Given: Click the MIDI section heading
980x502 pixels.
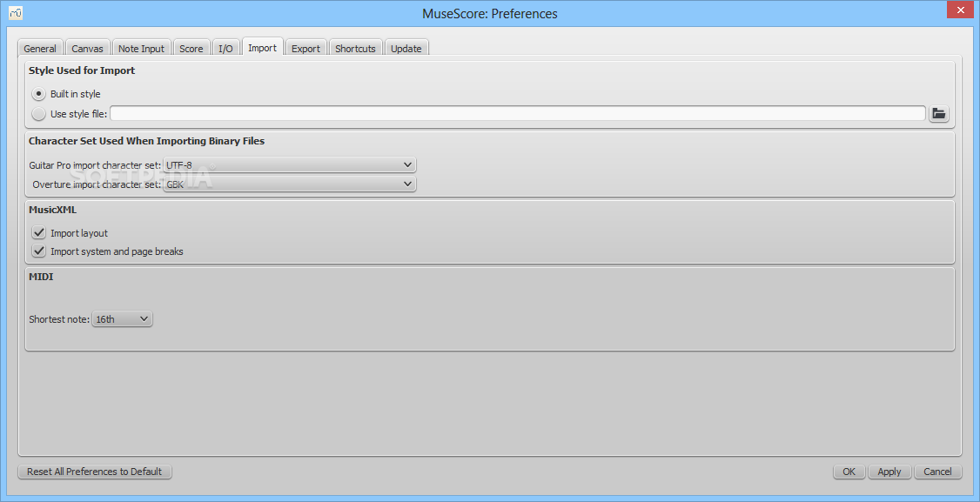Looking at the screenshot, I should (41, 277).
